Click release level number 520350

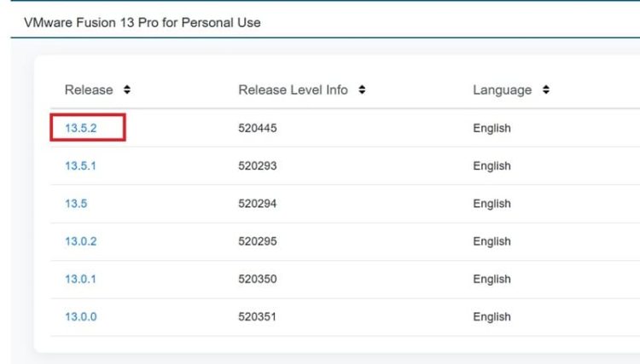(x=258, y=279)
